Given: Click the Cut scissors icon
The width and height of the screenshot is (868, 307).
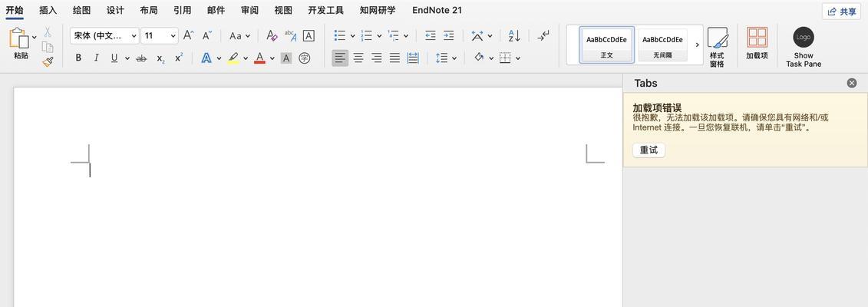Looking at the screenshot, I should click(48, 32).
